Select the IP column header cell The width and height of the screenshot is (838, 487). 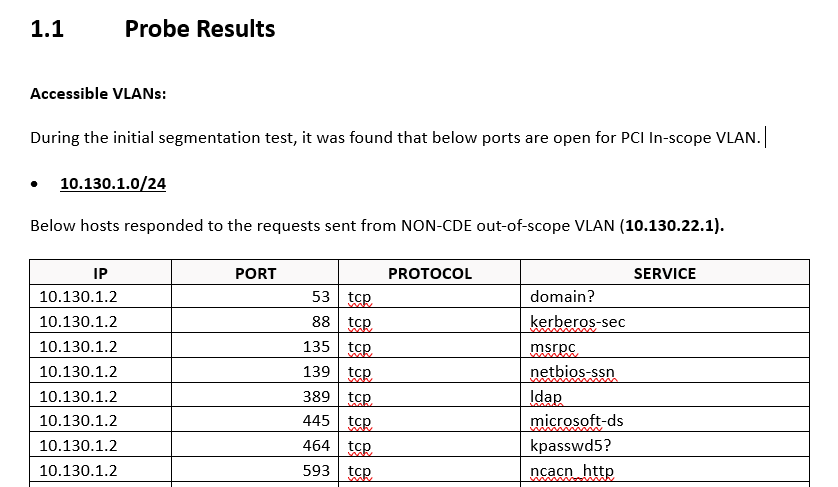coord(100,273)
